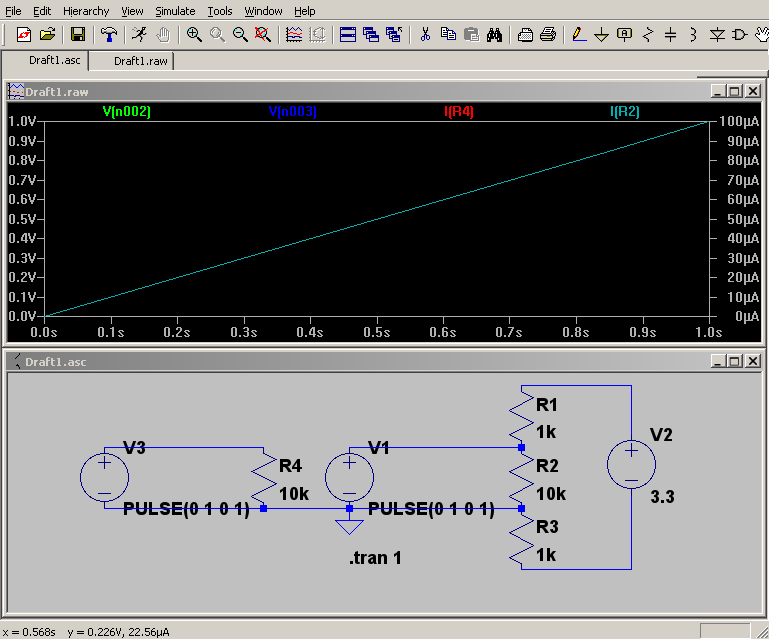Click the New Schematic toolbar icon
Image resolution: width=769 pixels, height=639 pixels.
(x=24, y=34)
